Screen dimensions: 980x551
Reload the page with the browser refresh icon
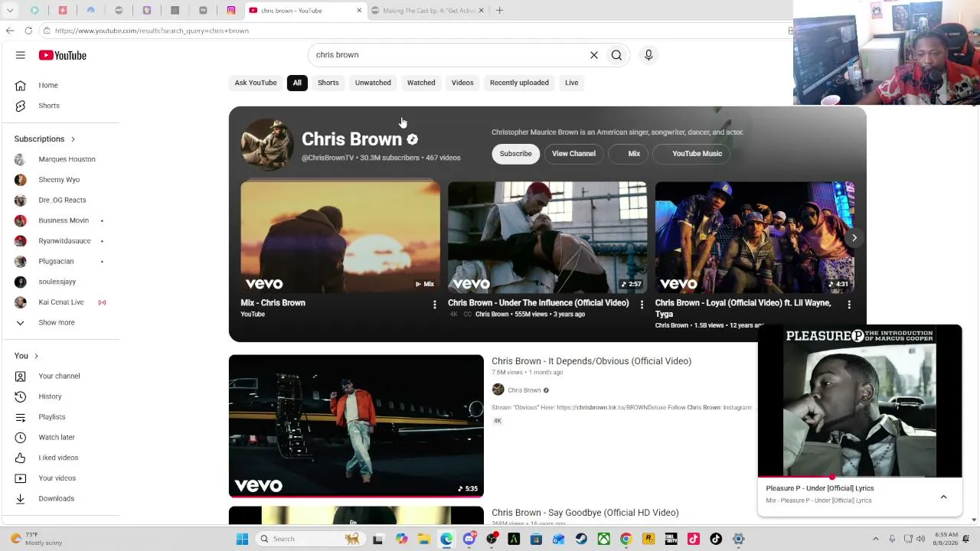pyautogui.click(x=28, y=31)
